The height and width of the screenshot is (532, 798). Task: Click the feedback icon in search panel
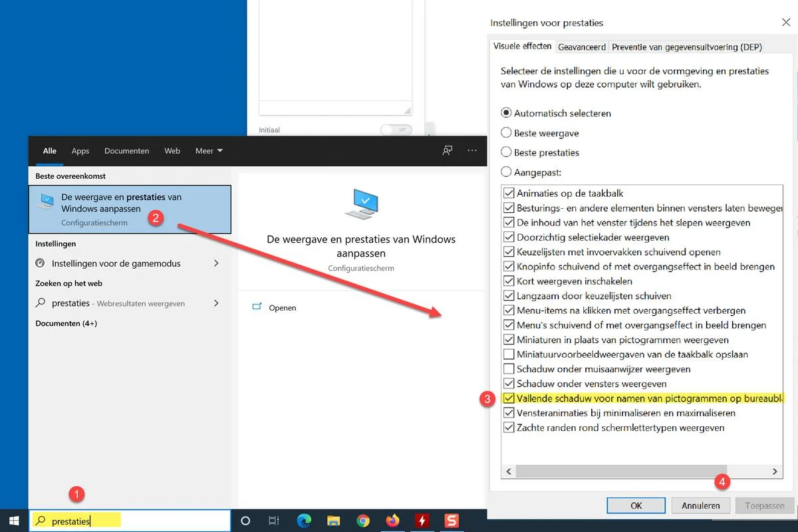pyautogui.click(x=448, y=151)
